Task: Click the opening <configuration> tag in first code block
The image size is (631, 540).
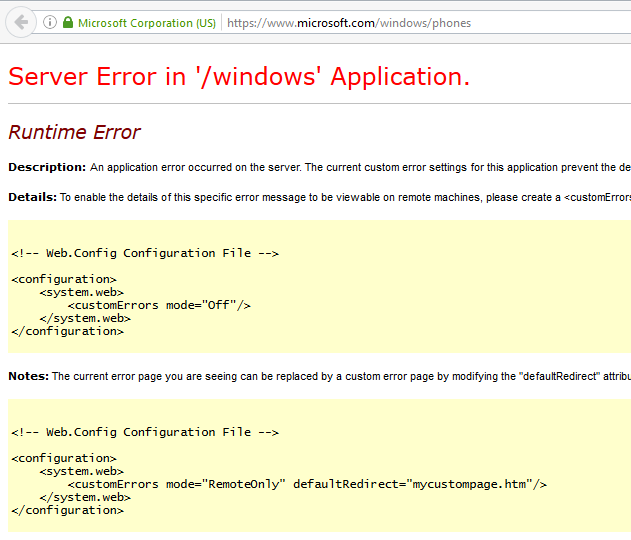Action: tap(64, 279)
